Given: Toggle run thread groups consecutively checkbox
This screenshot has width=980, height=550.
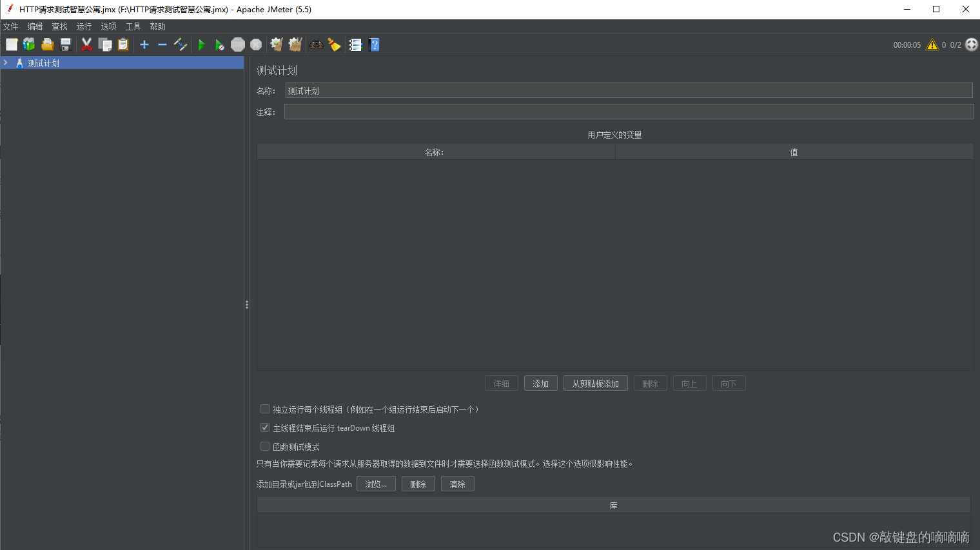Looking at the screenshot, I should [265, 409].
